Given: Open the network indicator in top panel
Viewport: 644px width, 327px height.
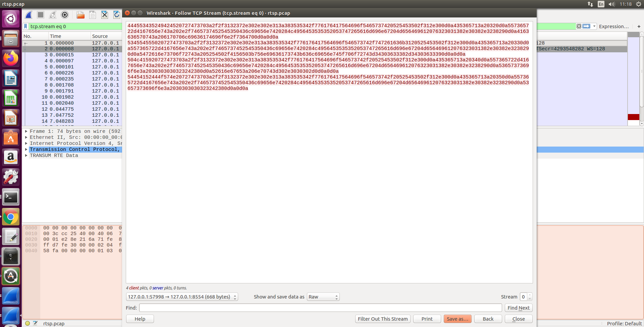Looking at the screenshot, I should [x=590, y=4].
